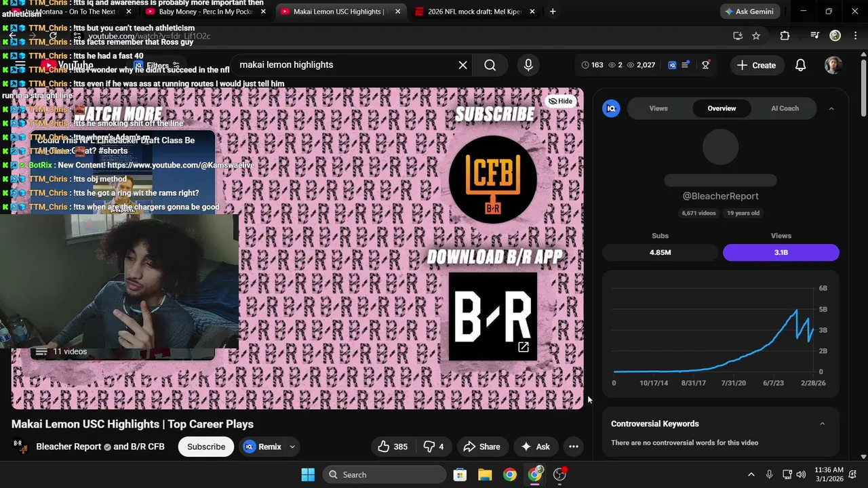Click the Windows taskbar Search box

(x=384, y=474)
